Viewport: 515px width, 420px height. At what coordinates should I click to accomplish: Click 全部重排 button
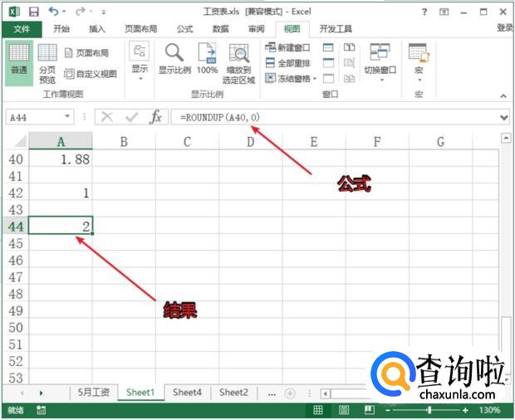[287, 63]
